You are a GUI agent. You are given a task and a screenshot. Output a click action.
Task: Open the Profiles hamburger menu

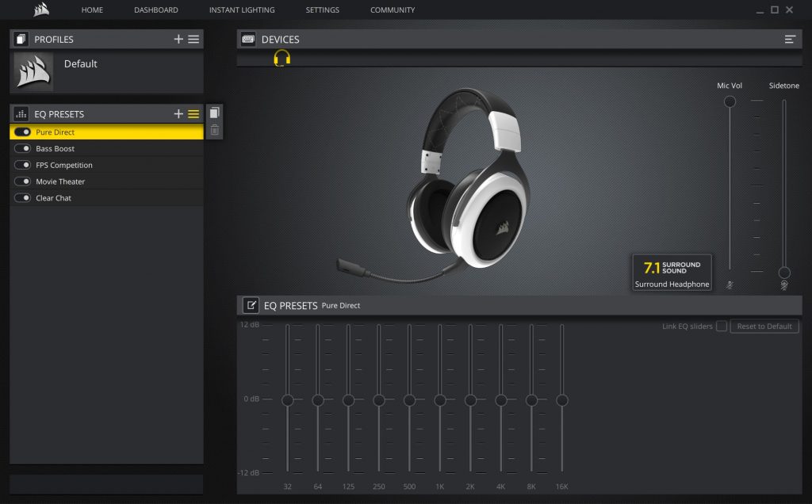pos(193,39)
